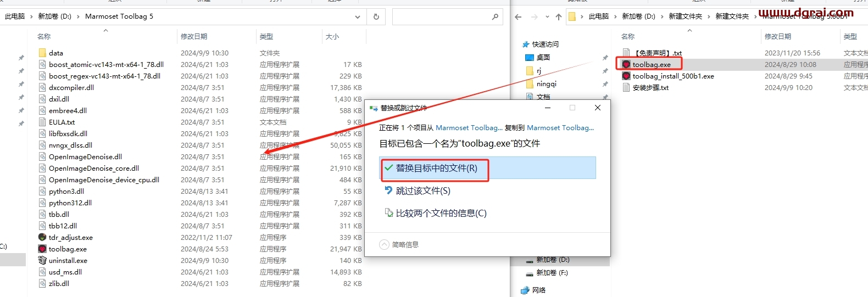The height and width of the screenshot is (297, 868).
Task: Expand chevron after 新加卷 (D:) in right breadcrumb
Action: [662, 16]
